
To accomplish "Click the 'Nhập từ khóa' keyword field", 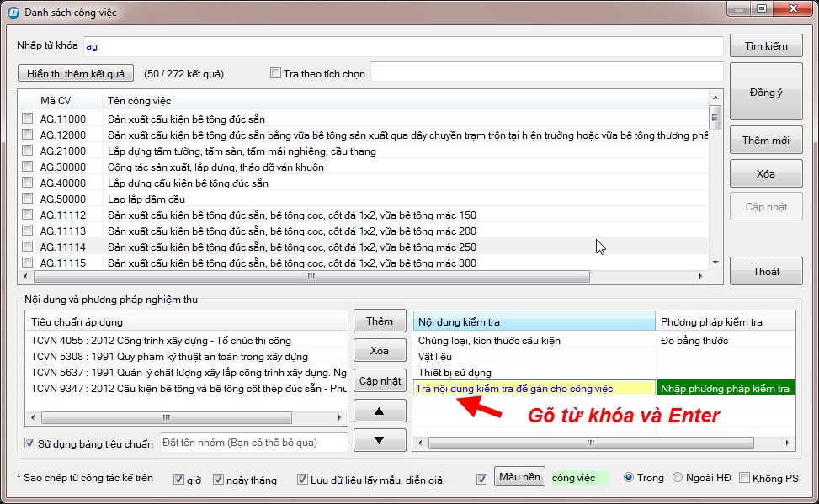I will click(402, 46).
